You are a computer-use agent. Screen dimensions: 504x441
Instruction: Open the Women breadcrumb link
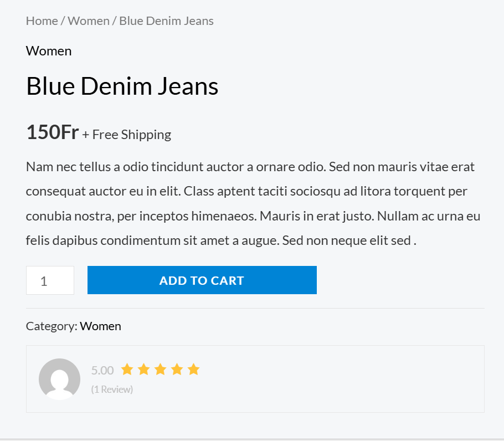pyautogui.click(x=89, y=21)
